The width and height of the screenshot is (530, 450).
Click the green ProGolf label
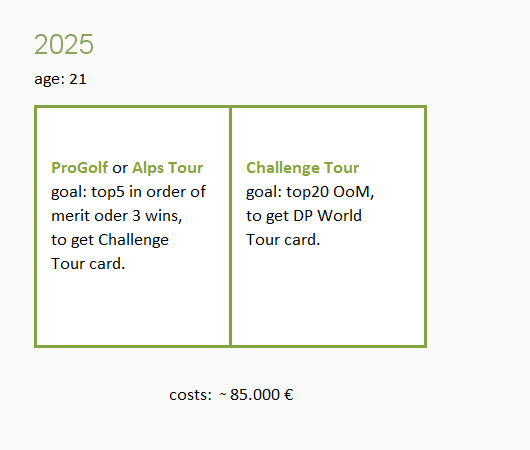click(x=79, y=168)
